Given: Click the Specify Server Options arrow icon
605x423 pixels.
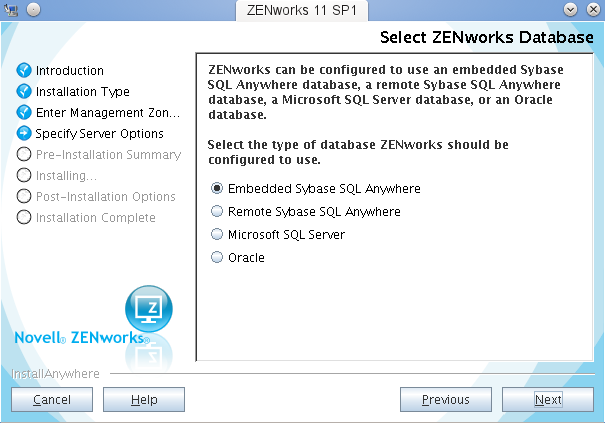Looking at the screenshot, I should pyautogui.click(x=25, y=133).
